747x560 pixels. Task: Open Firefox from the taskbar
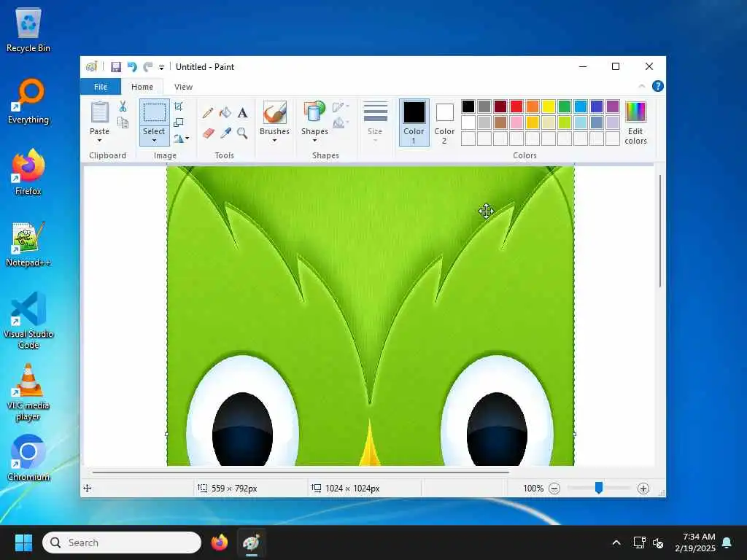(220, 542)
